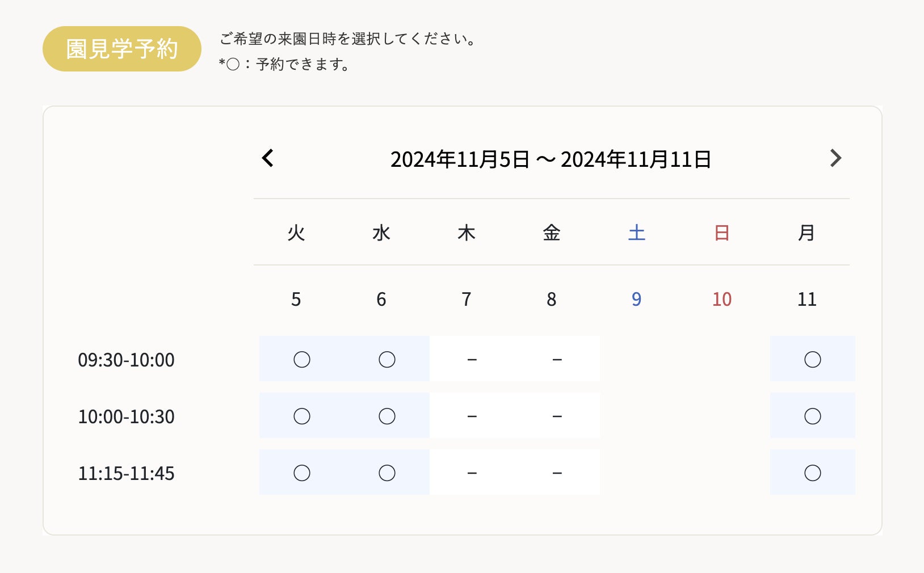Select Monday 11 slot at 09:30-10:00

[x=812, y=359]
